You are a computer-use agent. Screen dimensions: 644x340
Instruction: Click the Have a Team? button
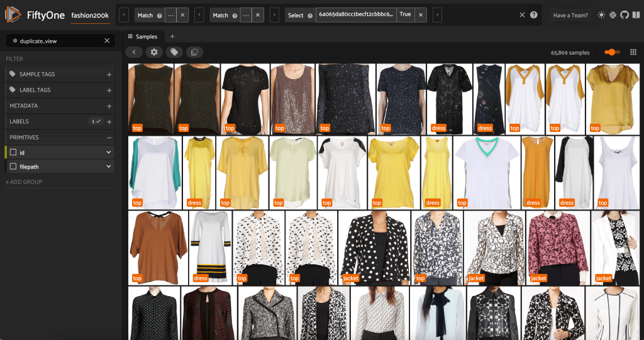click(570, 15)
